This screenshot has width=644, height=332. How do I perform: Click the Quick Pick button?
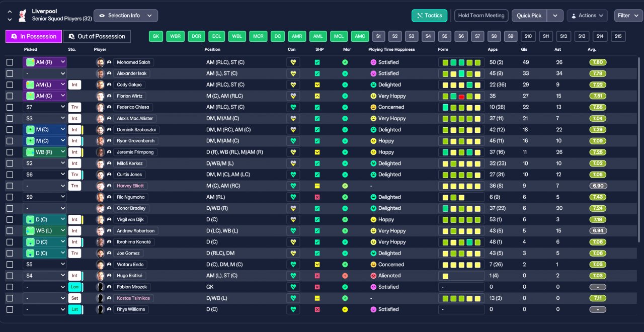pyautogui.click(x=529, y=16)
